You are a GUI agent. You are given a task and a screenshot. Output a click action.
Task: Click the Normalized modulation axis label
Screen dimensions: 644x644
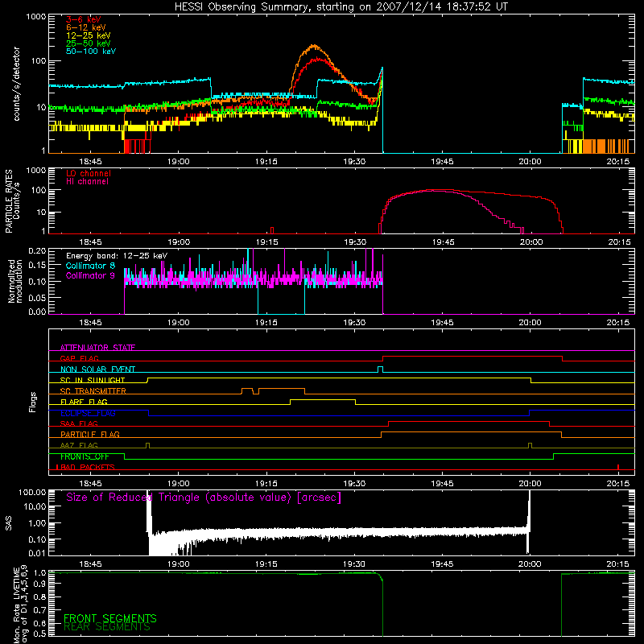tap(15, 281)
